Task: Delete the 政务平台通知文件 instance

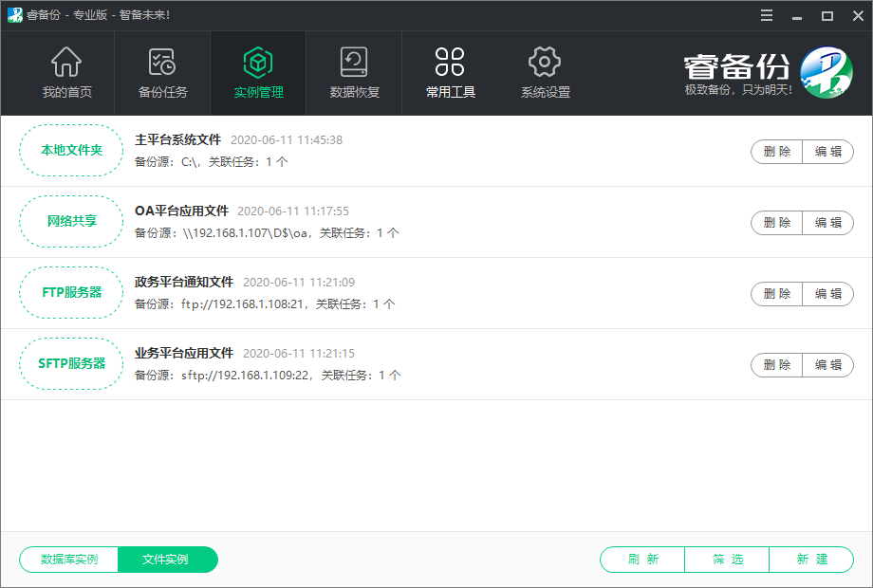Action: 777,294
